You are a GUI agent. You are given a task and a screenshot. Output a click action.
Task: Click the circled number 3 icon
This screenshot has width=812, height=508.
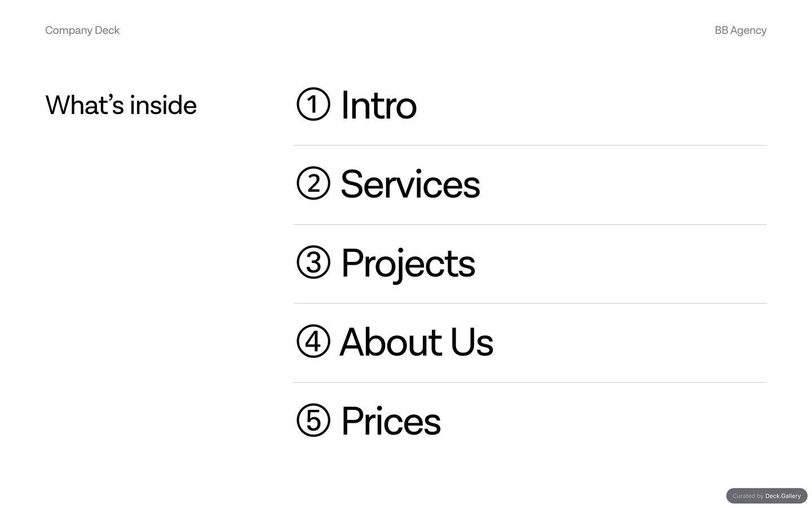313,262
